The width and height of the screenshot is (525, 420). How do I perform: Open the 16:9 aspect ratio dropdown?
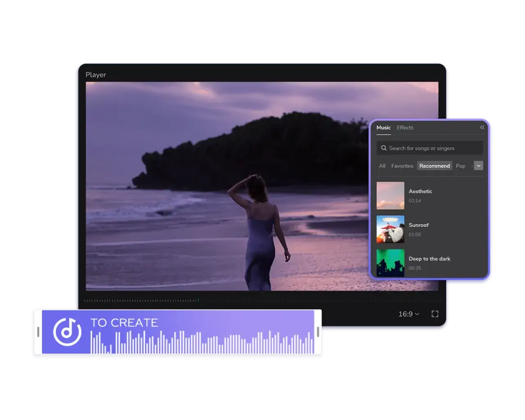[x=409, y=314]
